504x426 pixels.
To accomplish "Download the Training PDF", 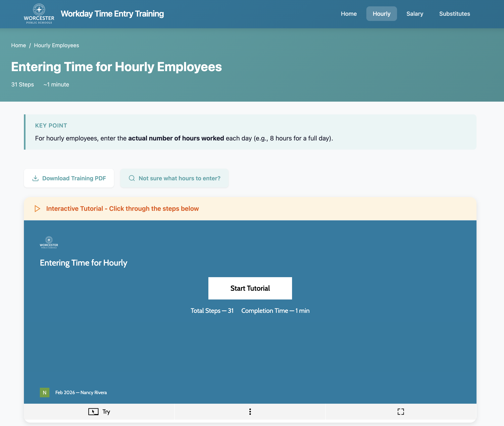I will [x=69, y=178].
